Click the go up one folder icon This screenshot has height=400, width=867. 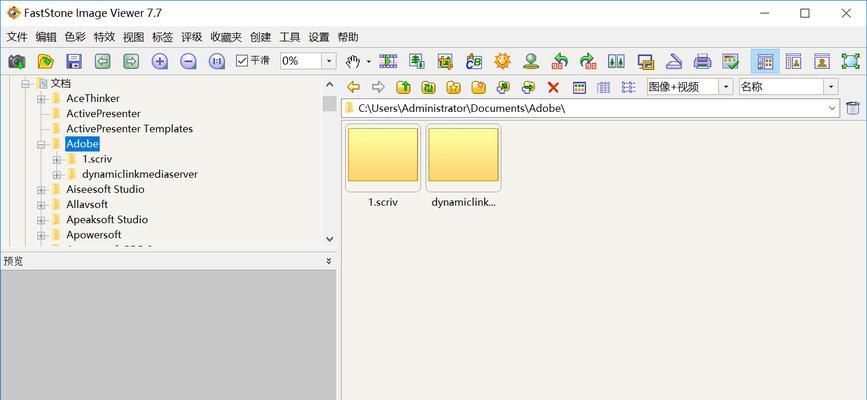404,87
